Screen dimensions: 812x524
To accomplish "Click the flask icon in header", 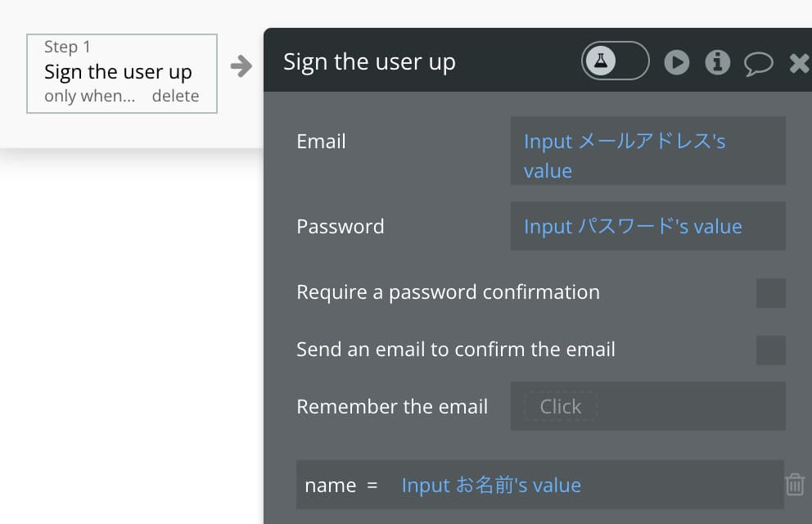I will point(601,61).
